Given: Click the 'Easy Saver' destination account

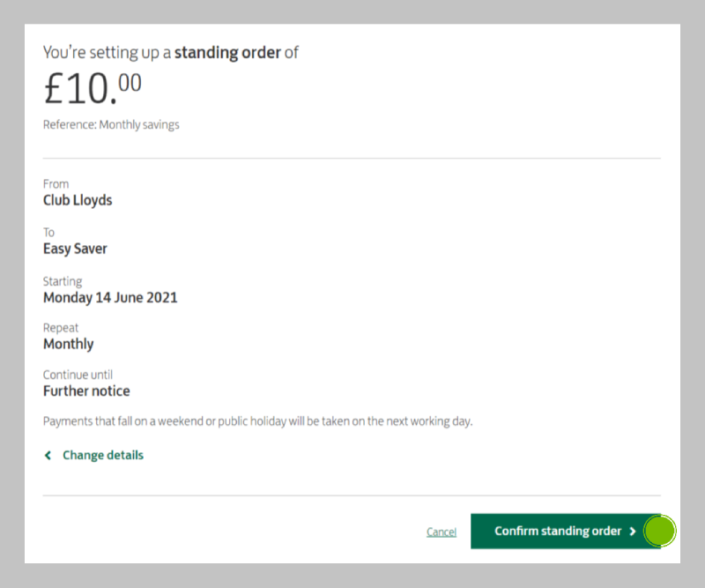Looking at the screenshot, I should point(75,249).
